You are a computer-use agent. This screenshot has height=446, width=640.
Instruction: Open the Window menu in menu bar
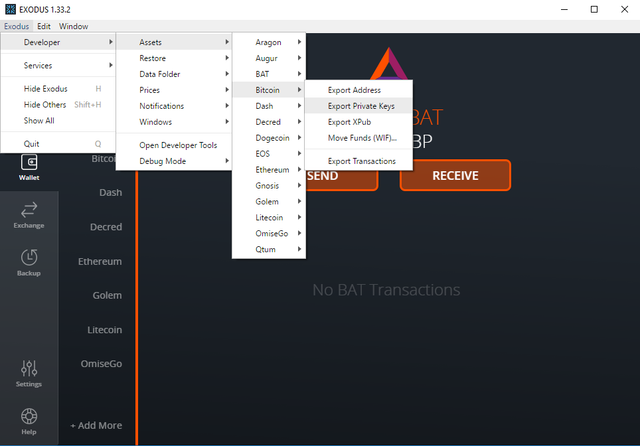pos(73,26)
